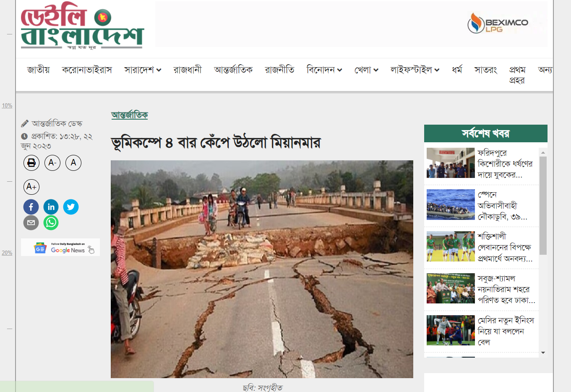Share article on Facebook
This screenshot has height=392, width=571.
31,207
